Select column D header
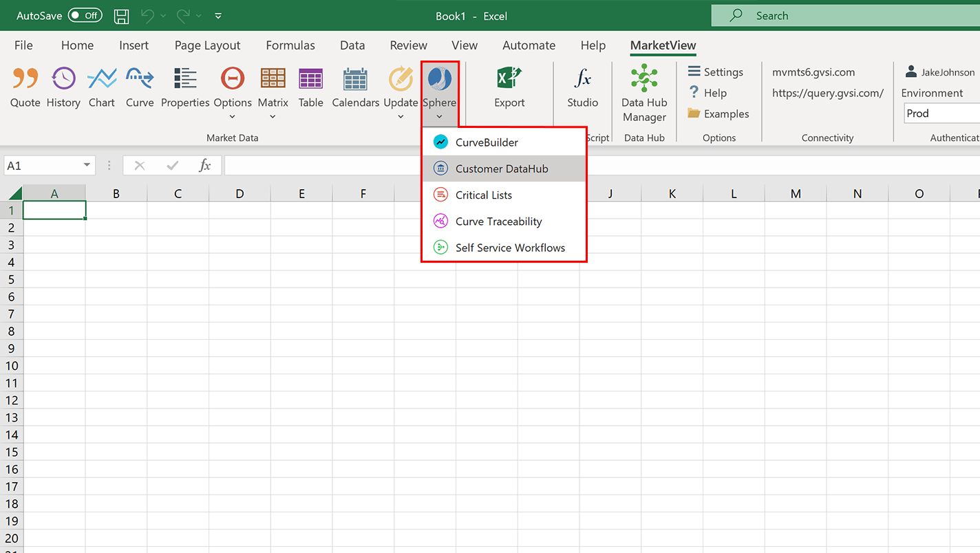Image resolution: width=980 pixels, height=553 pixels. pyautogui.click(x=239, y=194)
